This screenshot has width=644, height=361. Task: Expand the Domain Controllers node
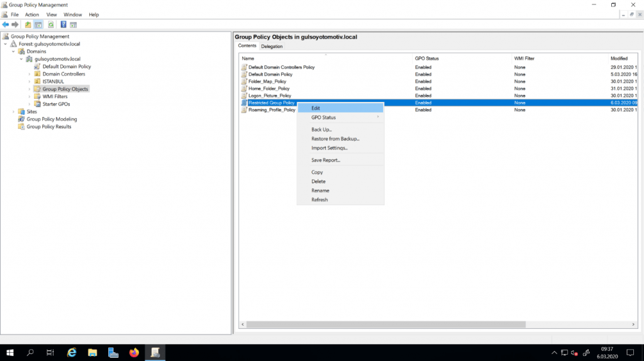[x=30, y=74]
